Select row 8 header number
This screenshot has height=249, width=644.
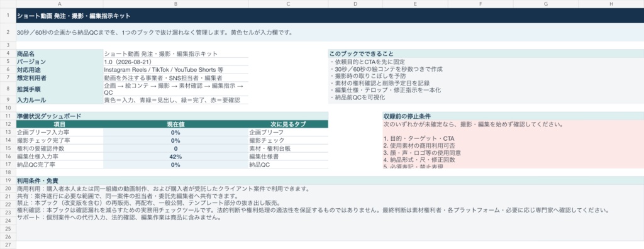pos(8,89)
